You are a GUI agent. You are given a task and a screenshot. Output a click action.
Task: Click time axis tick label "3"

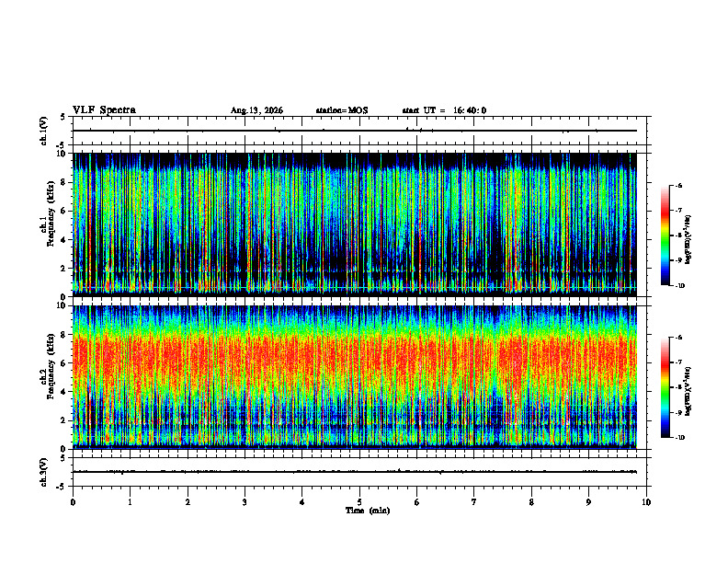245,502
